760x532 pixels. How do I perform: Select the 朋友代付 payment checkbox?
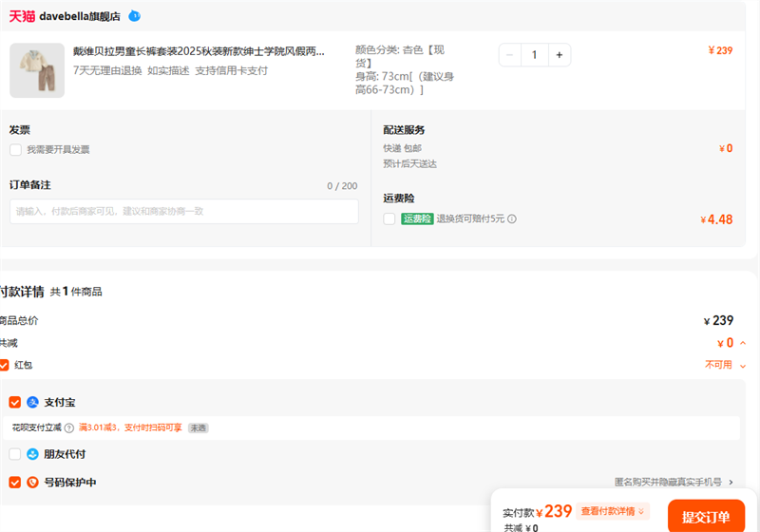point(15,454)
